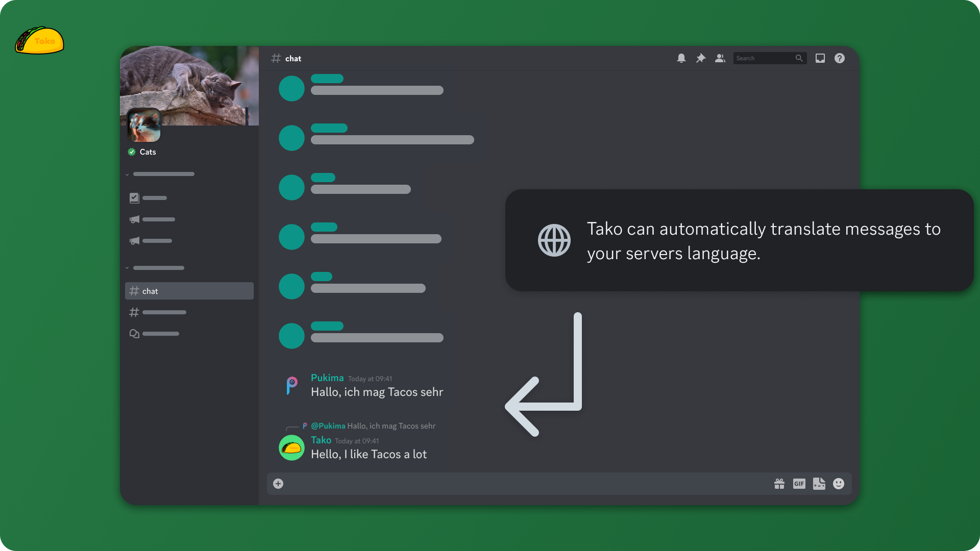Click the help question mark icon
This screenshot has height=551, width=980.
point(839,58)
